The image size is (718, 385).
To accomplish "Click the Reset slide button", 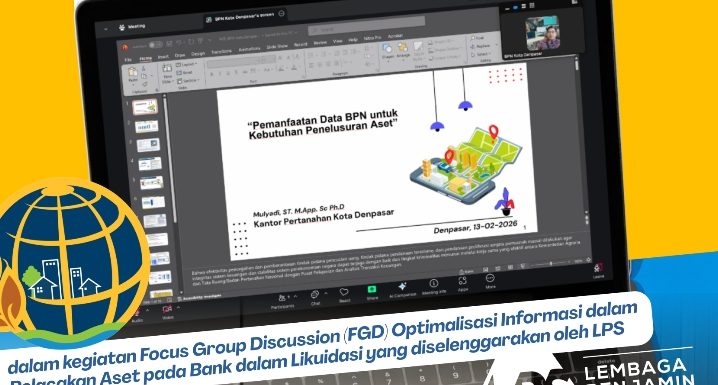I will (x=185, y=72).
